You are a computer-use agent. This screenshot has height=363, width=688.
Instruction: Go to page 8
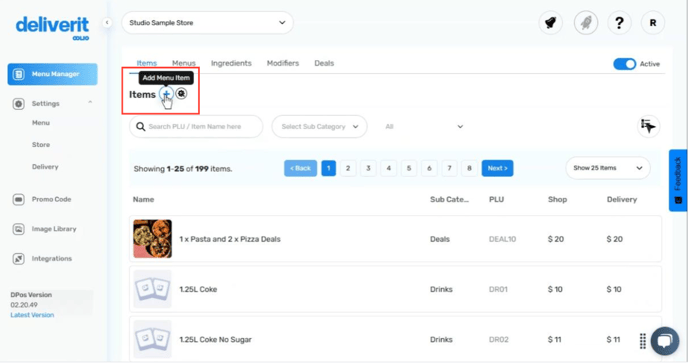469,168
